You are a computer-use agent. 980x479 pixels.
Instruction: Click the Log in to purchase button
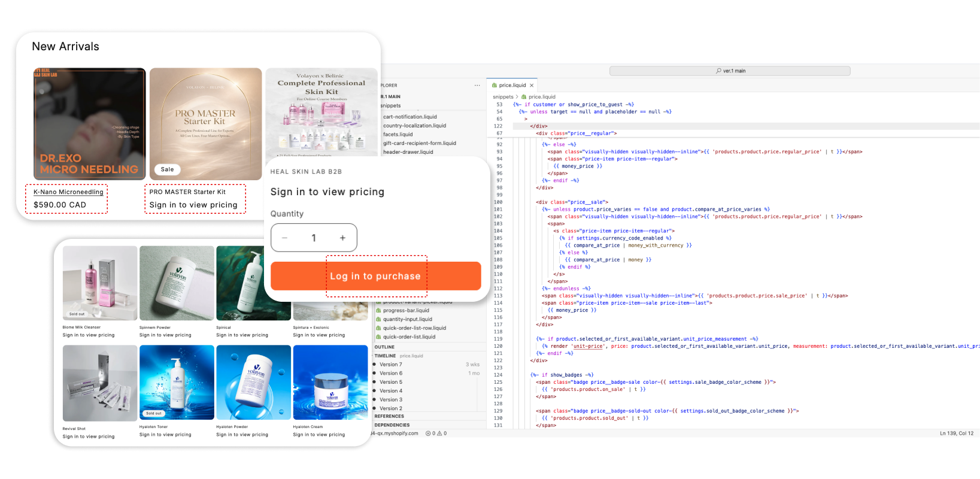click(375, 276)
